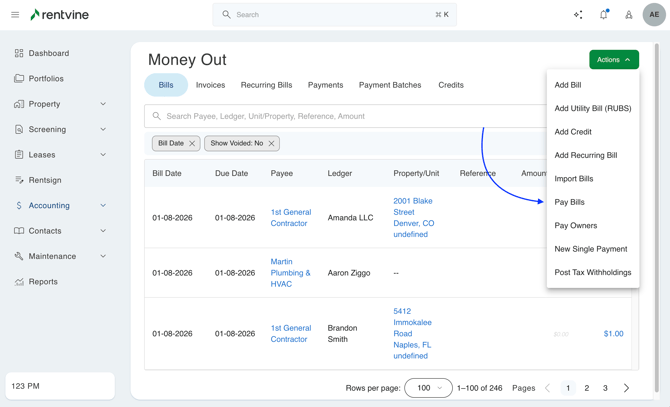The height and width of the screenshot is (407, 670).
Task: Select Pay Bills from Actions menu
Action: 569,202
